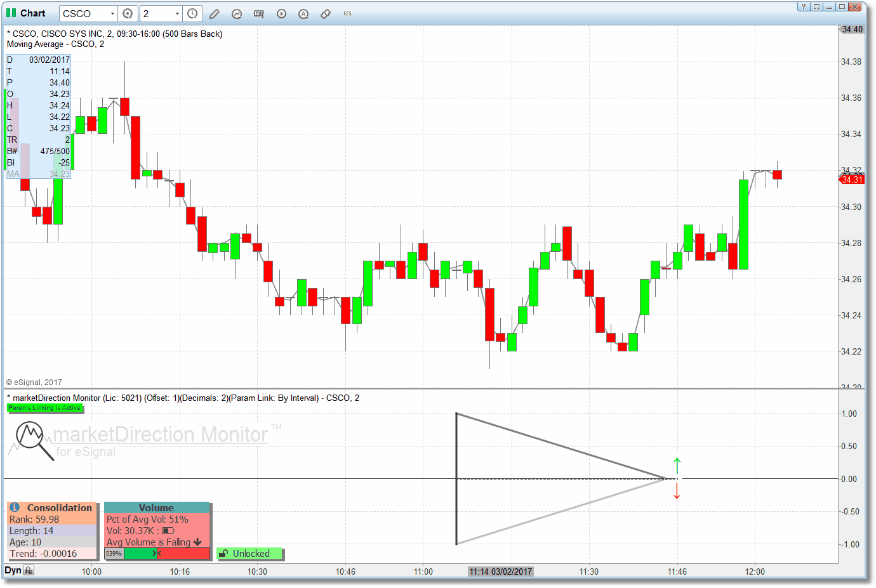Click the red down arrow signal
Screen dimensions: 876x588
tap(677, 490)
